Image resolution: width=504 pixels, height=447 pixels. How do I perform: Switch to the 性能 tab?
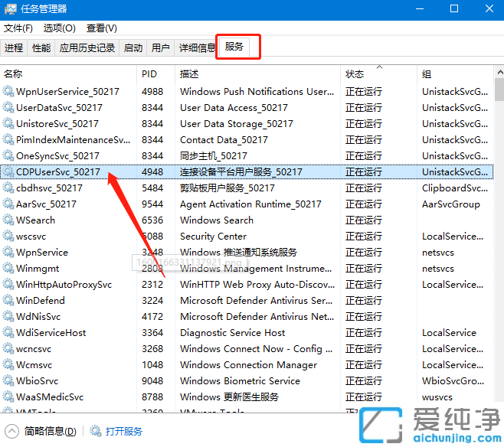click(41, 48)
